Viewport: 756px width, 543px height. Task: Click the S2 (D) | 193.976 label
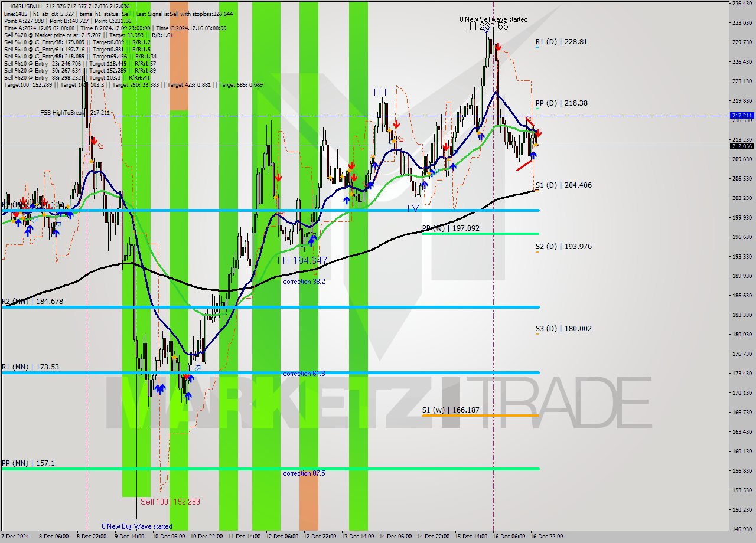pyautogui.click(x=563, y=246)
